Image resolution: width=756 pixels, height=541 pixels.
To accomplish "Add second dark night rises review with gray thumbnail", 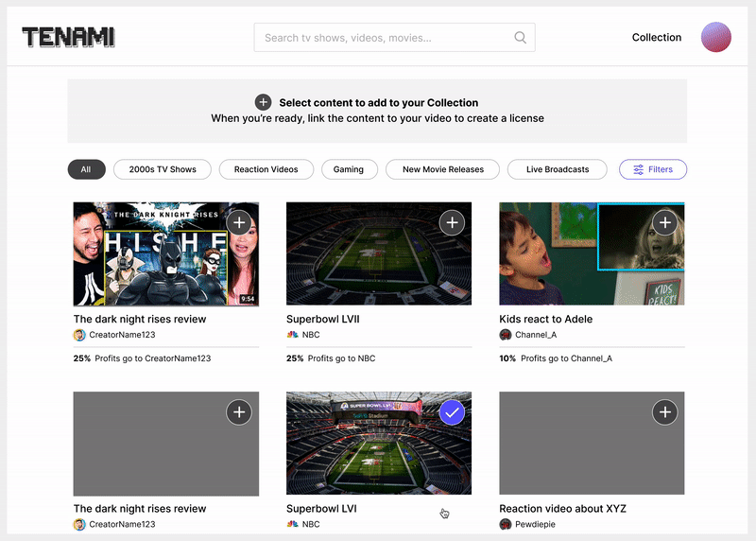I will pyautogui.click(x=239, y=412).
